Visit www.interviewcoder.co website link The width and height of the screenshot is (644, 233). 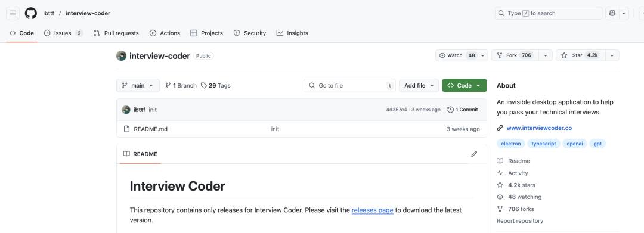539,128
